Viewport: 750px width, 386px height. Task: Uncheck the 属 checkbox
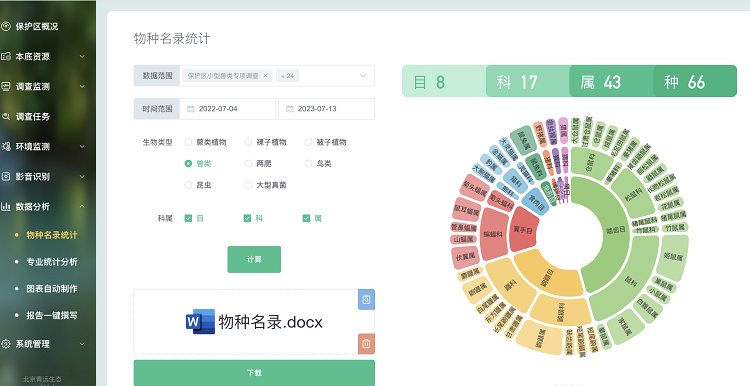pos(306,218)
